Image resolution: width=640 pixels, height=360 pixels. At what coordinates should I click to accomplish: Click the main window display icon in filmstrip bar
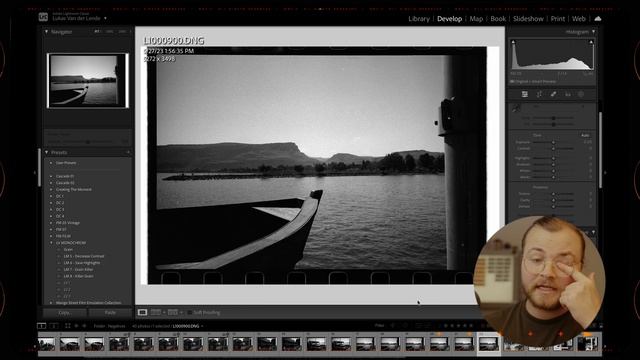coord(42,326)
